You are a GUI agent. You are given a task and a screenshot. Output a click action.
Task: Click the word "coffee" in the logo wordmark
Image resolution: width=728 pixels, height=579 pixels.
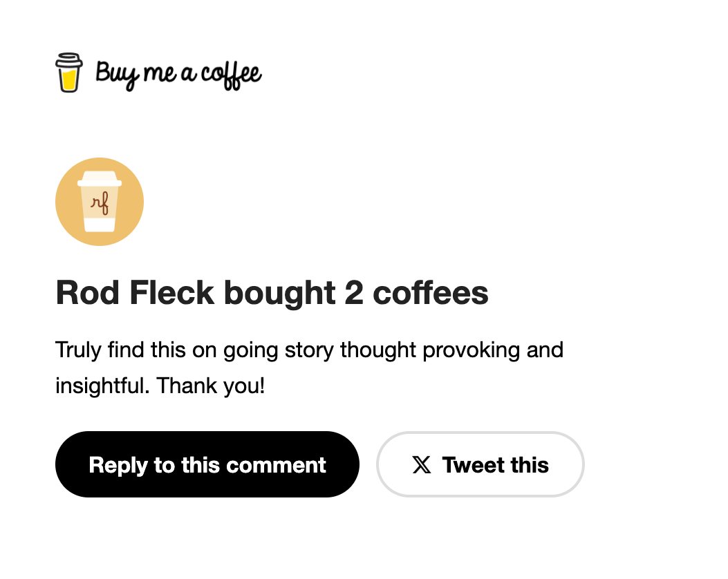pyautogui.click(x=231, y=73)
